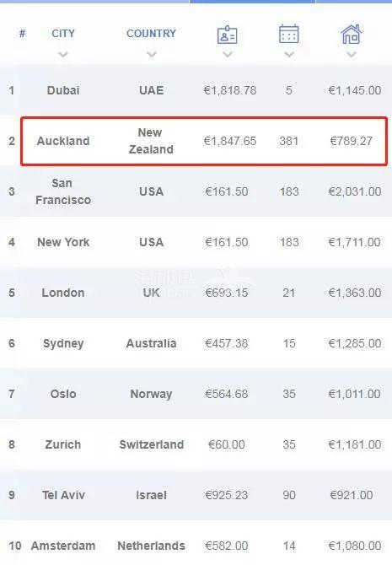
Task: Click the Zurich city name
Action: pyautogui.click(x=63, y=444)
